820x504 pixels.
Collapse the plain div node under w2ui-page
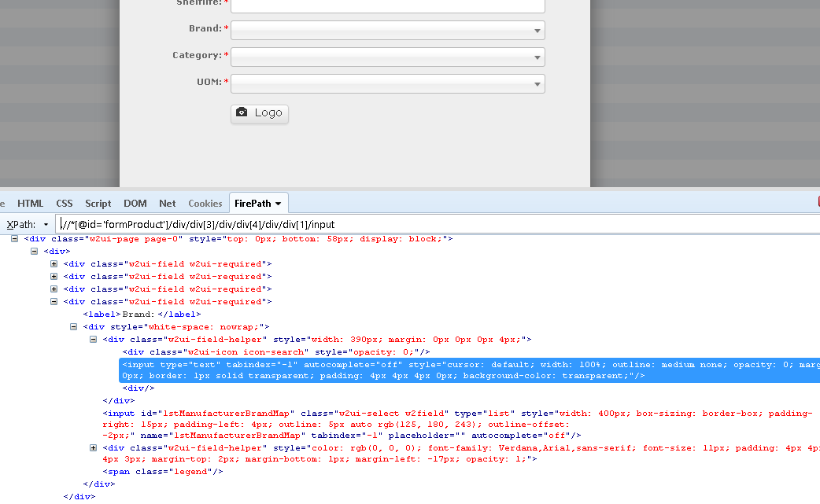pos(34,252)
